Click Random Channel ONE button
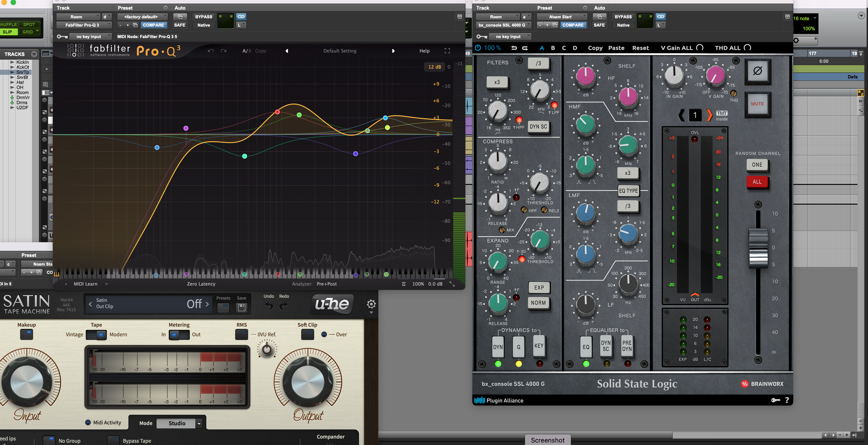The image size is (868, 445). click(757, 165)
